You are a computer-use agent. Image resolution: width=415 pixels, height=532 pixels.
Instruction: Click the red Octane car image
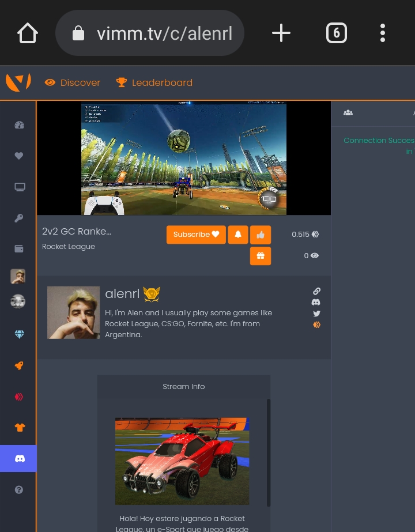coord(182,461)
